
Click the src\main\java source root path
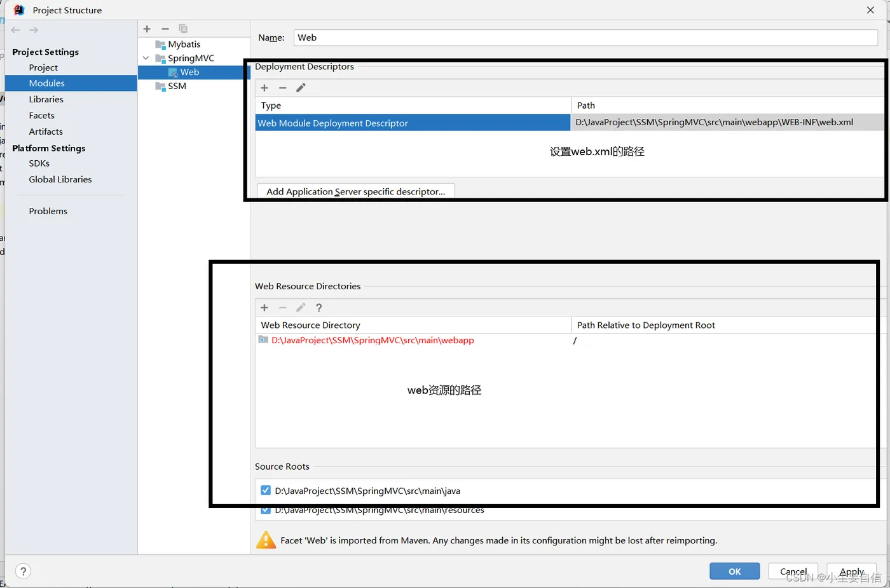pos(367,491)
